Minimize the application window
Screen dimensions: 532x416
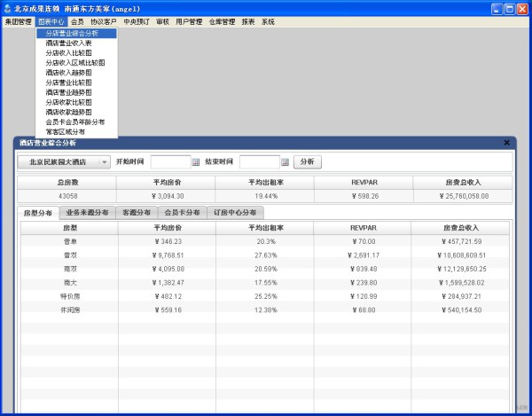pyautogui.click(x=497, y=9)
